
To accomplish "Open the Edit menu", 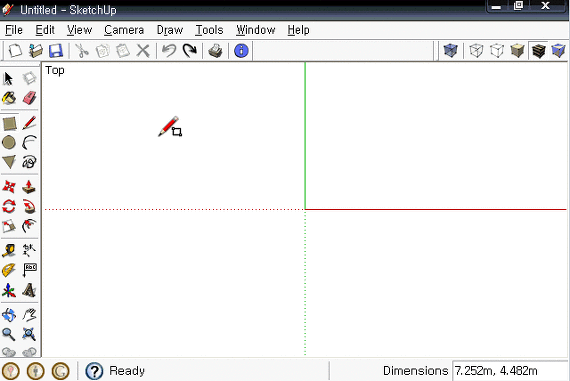I will coord(45,30).
